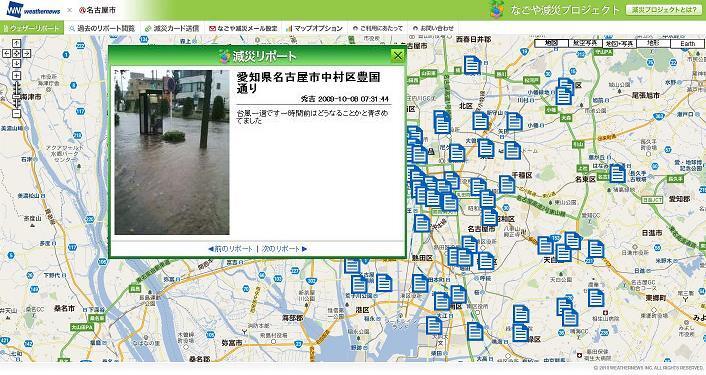Pan the map right with the arrow
This screenshot has width=706, height=375.
click(27, 54)
